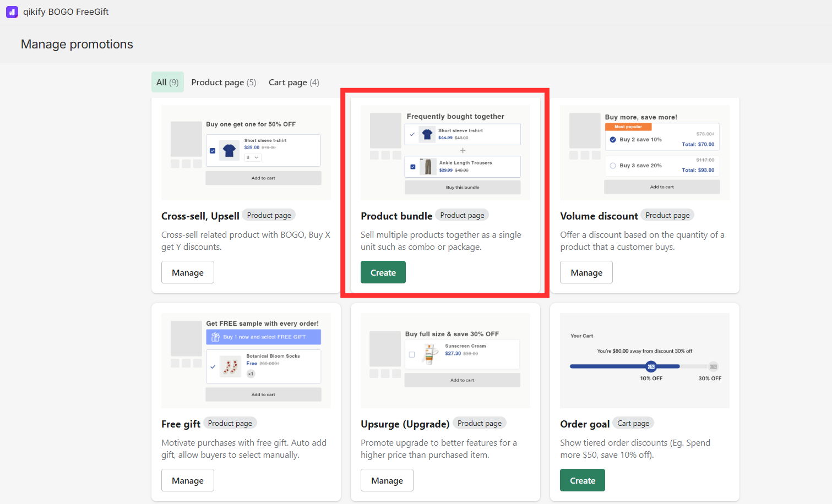The image size is (832, 504).
Task: Click Product page tag beside Cross-sell, Upsell
Action: (269, 215)
